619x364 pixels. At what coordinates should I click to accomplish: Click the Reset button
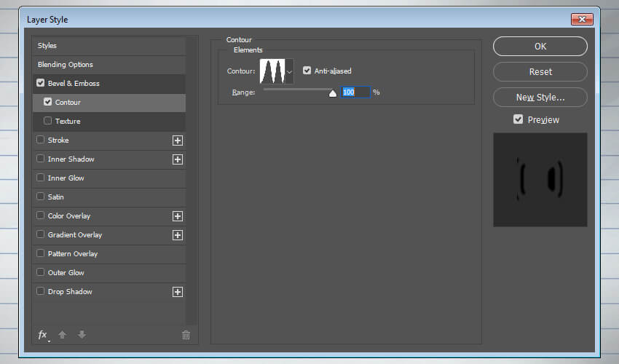(x=540, y=72)
